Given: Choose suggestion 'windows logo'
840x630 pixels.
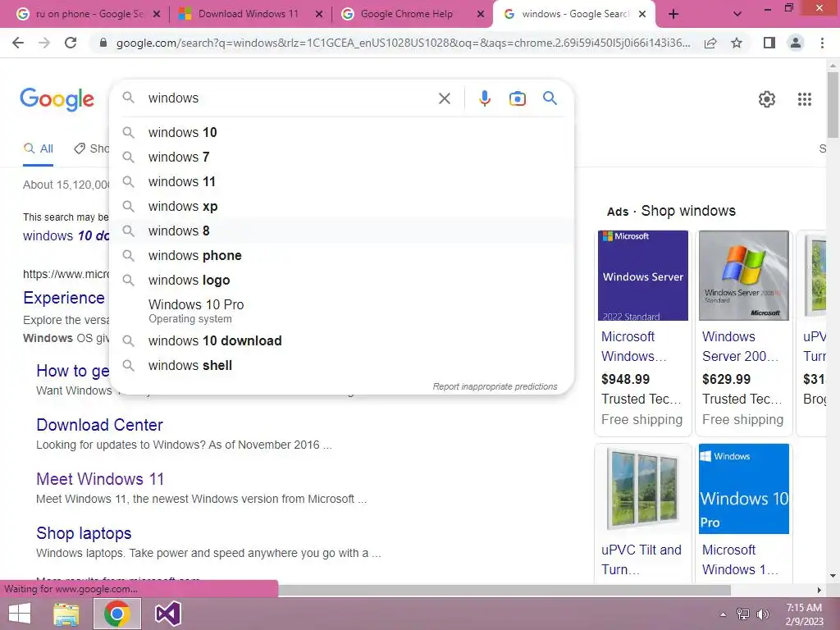Looking at the screenshot, I should click(341, 281).
